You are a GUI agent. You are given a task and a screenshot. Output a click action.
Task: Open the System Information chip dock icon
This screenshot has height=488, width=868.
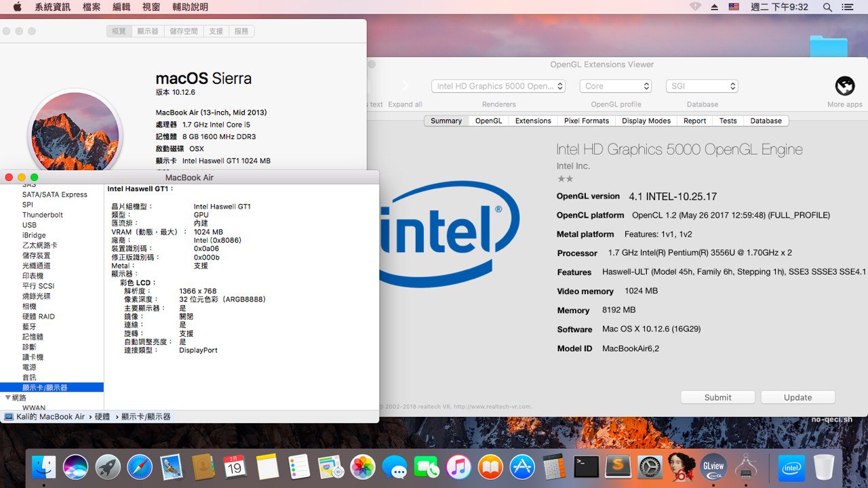pyautogui.click(x=745, y=467)
